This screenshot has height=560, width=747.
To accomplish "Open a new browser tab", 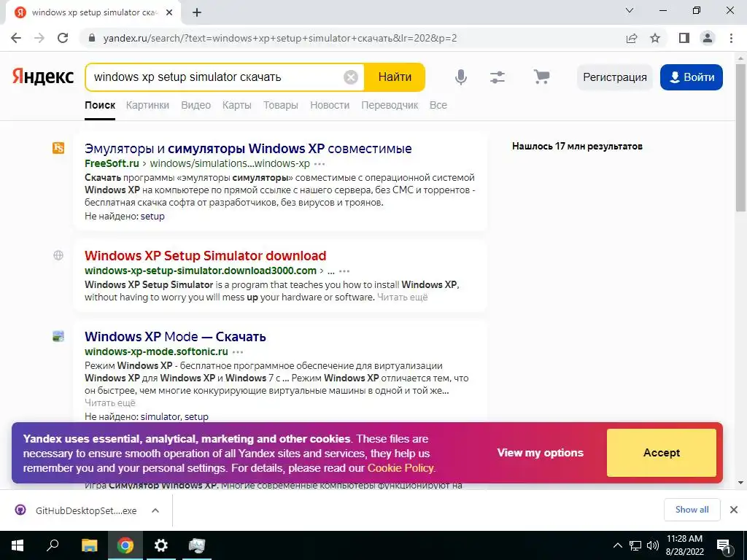I will (x=197, y=13).
